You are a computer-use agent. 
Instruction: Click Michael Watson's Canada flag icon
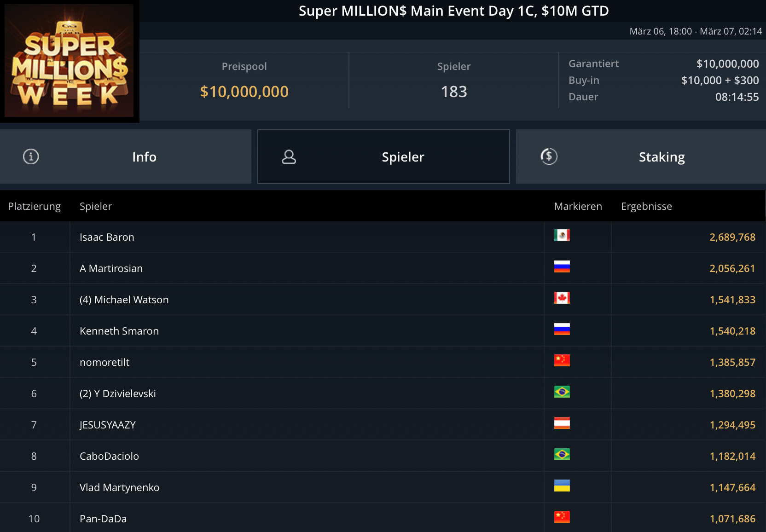coord(562,298)
